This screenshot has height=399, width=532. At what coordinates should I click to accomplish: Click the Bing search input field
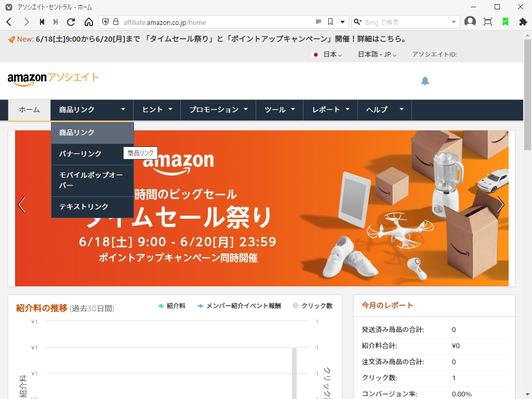(406, 22)
